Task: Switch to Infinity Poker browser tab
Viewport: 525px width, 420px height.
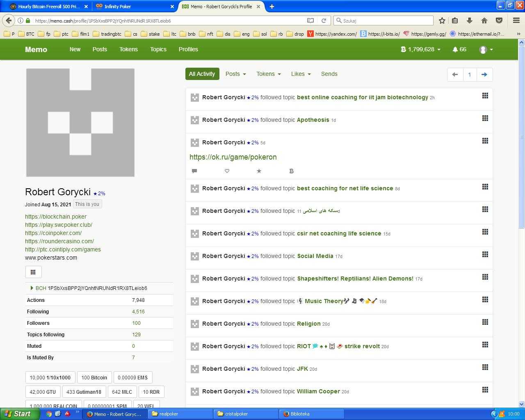Action: pos(134,7)
